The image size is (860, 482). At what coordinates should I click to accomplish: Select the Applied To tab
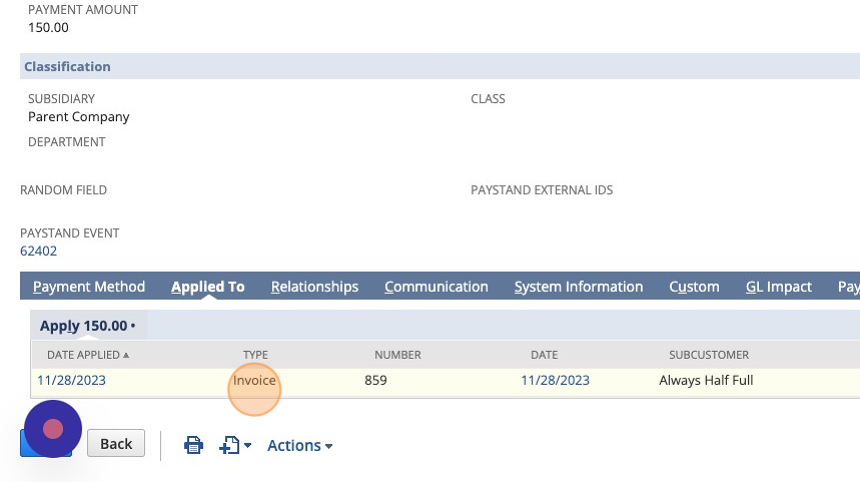tap(208, 286)
